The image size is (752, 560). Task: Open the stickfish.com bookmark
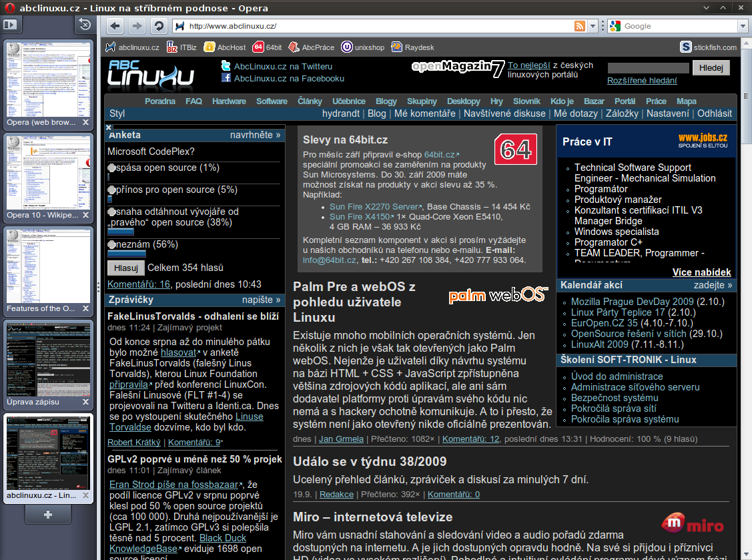click(x=709, y=47)
